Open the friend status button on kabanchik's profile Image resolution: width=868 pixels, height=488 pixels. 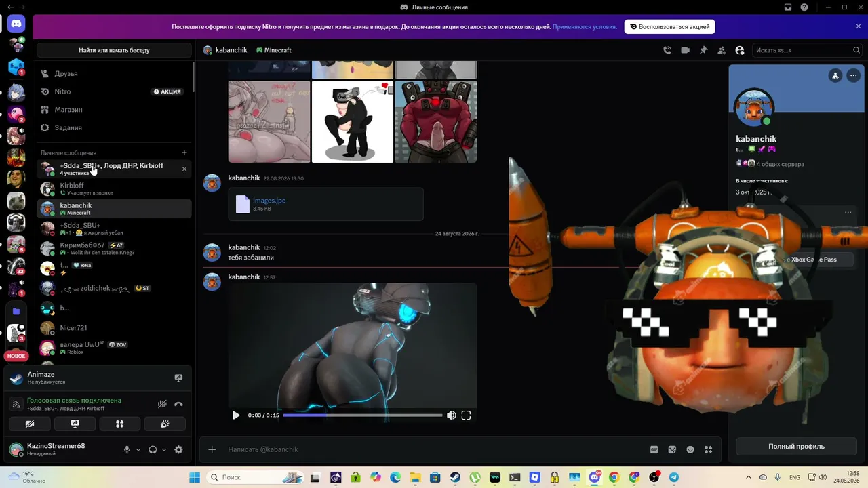coord(835,76)
